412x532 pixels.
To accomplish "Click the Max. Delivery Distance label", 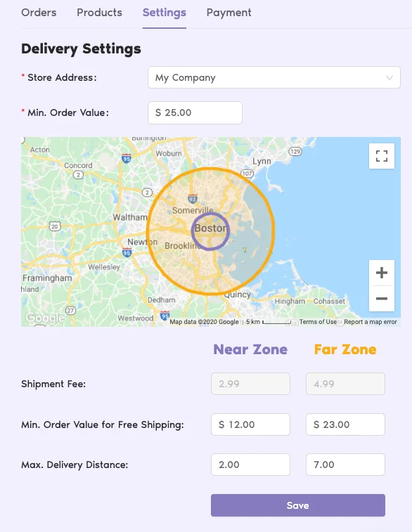I will pos(75,465).
